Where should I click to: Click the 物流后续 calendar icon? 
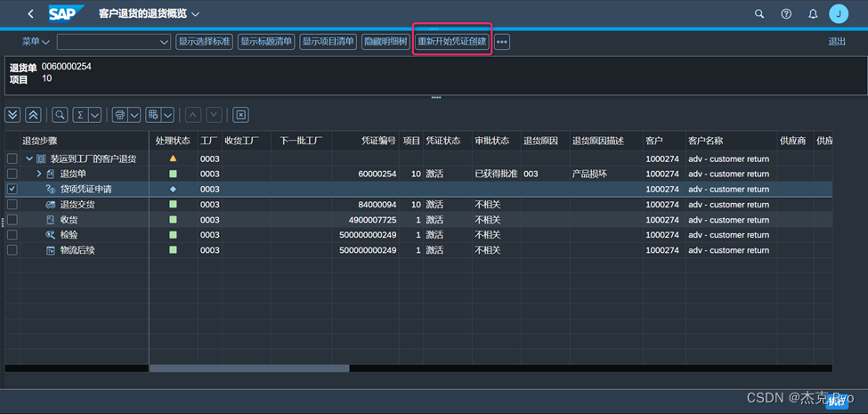point(51,250)
